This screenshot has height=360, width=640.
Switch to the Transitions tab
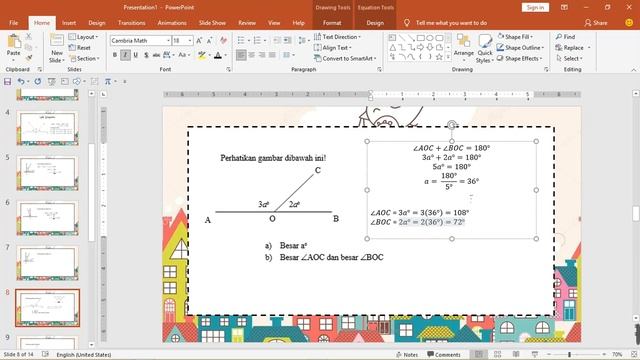[x=131, y=23]
